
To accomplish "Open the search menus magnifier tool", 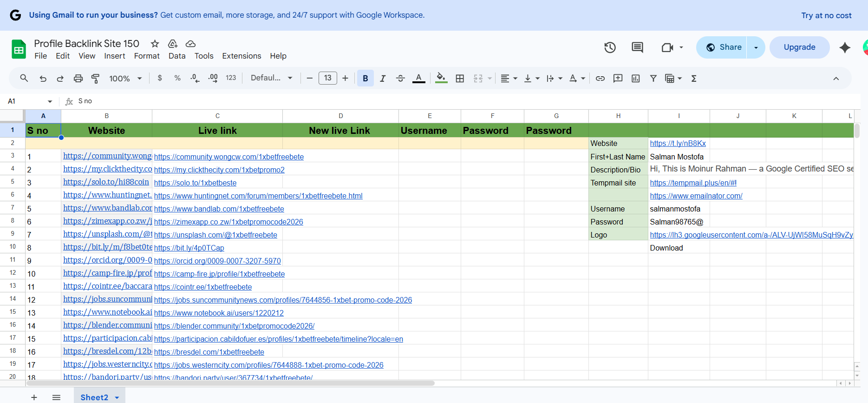I will pyautogui.click(x=24, y=78).
